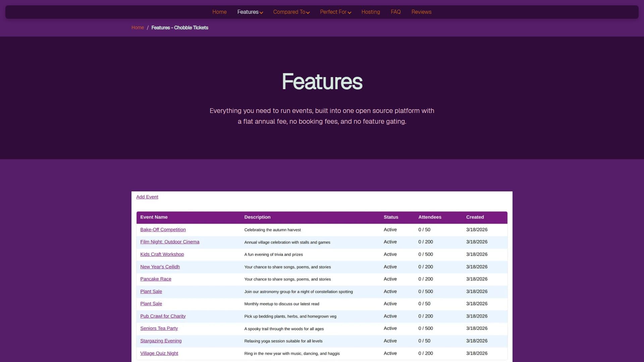Click the Features page heading
Viewport: 644px width, 362px height.
point(322,81)
